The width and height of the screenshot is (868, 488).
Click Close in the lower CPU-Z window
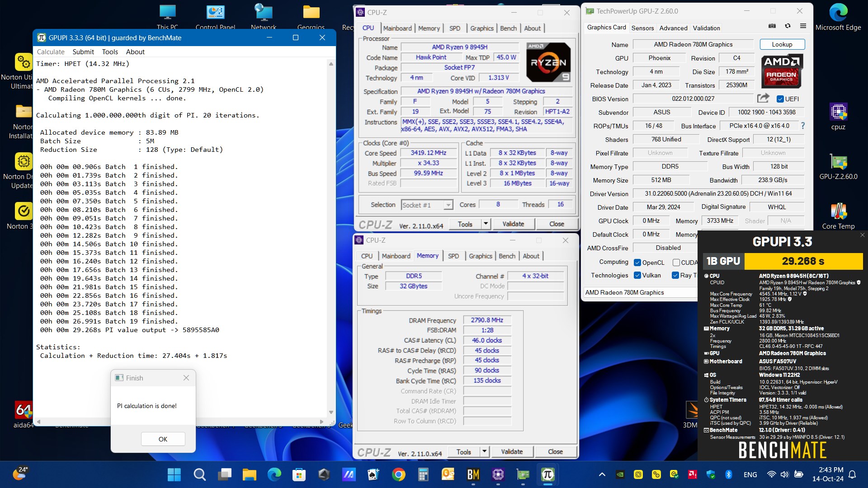(x=555, y=451)
